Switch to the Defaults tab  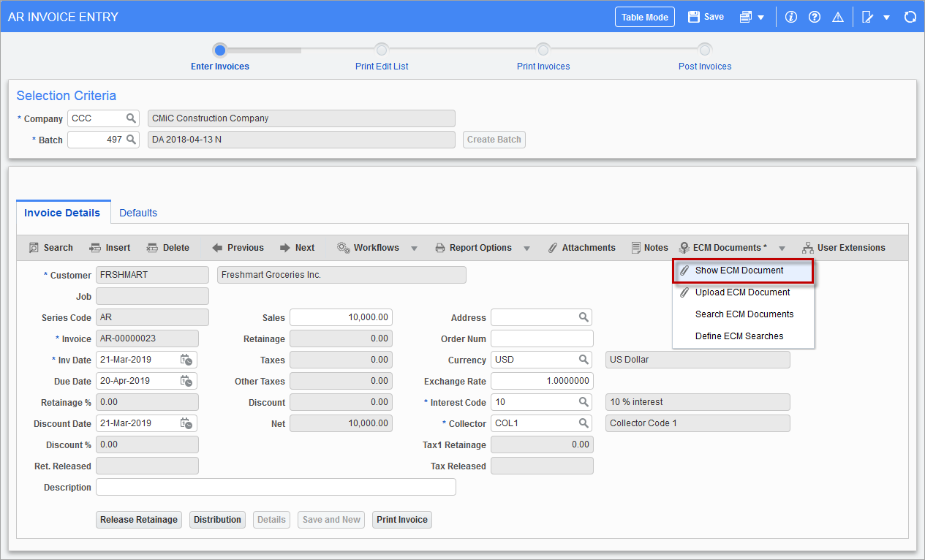[x=137, y=213]
